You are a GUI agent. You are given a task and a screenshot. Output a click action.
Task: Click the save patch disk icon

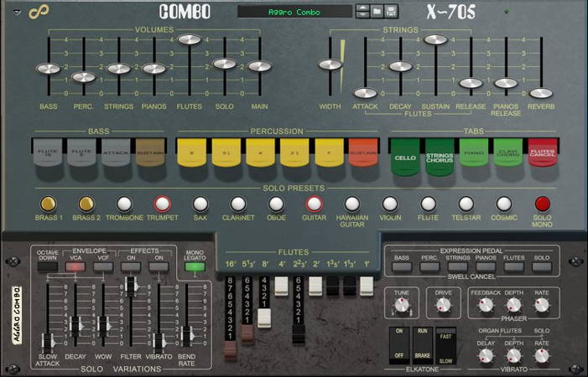point(392,12)
